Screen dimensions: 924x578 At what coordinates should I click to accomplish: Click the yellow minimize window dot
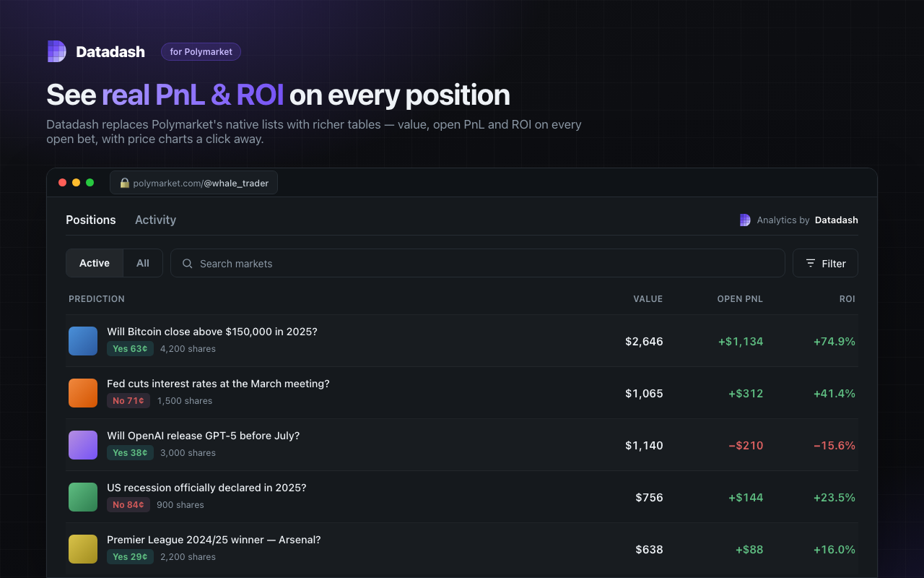pos(76,183)
